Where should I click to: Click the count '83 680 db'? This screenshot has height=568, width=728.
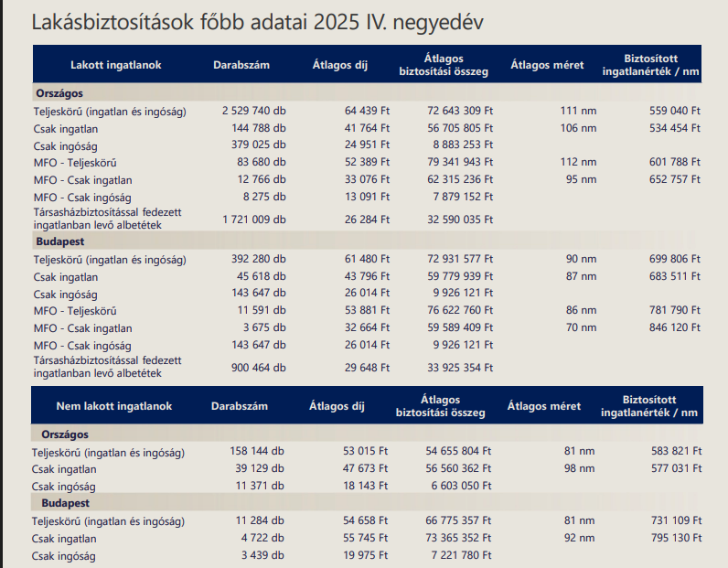pos(262,162)
